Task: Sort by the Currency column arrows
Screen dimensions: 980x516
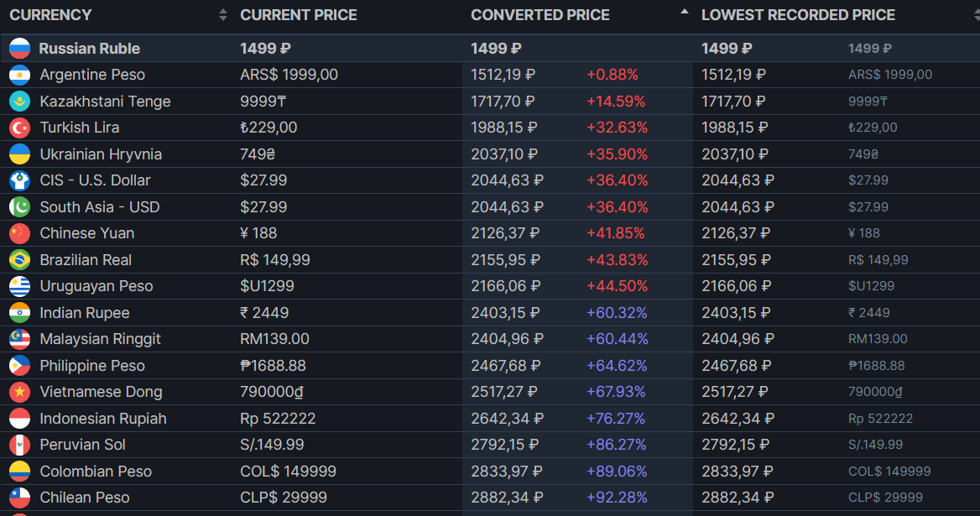Action: pyautogui.click(x=223, y=15)
